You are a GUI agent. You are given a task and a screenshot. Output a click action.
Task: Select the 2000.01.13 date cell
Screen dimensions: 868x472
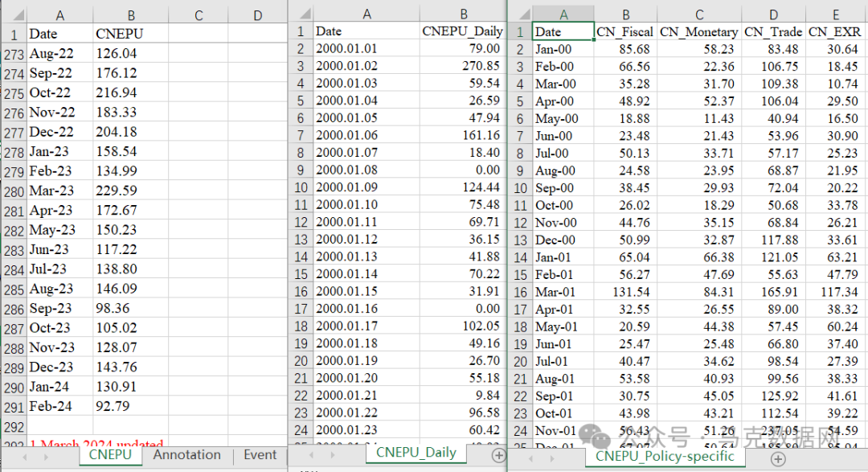click(366, 257)
